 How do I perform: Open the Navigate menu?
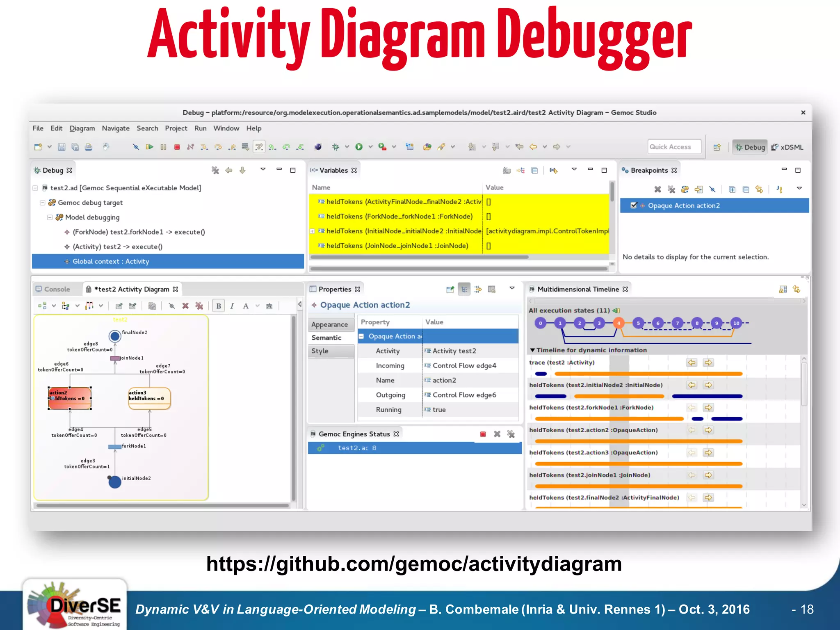point(116,128)
